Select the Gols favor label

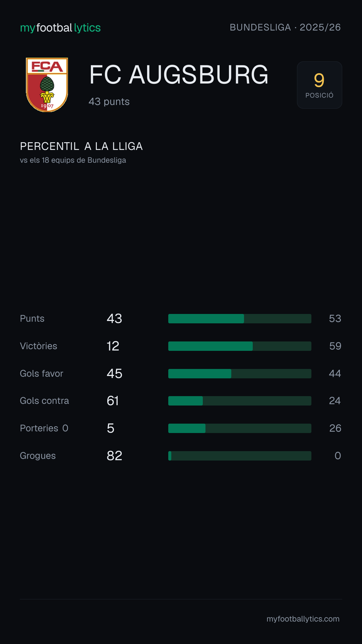(x=42, y=374)
